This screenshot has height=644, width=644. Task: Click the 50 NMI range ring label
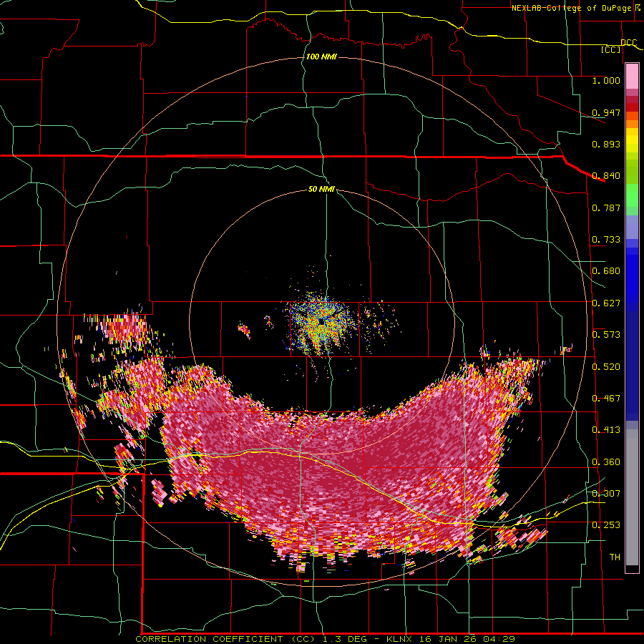pos(321,190)
